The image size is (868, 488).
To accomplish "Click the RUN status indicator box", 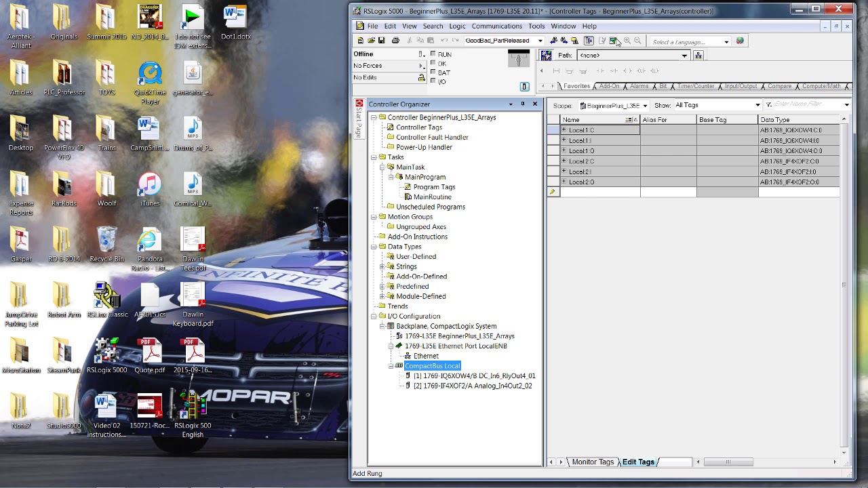I will tap(433, 54).
